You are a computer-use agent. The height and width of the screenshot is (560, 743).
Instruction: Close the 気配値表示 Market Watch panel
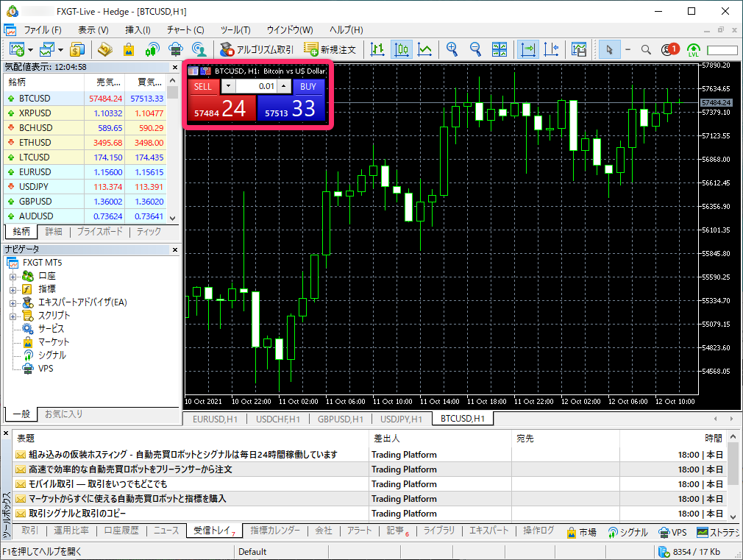[175, 68]
